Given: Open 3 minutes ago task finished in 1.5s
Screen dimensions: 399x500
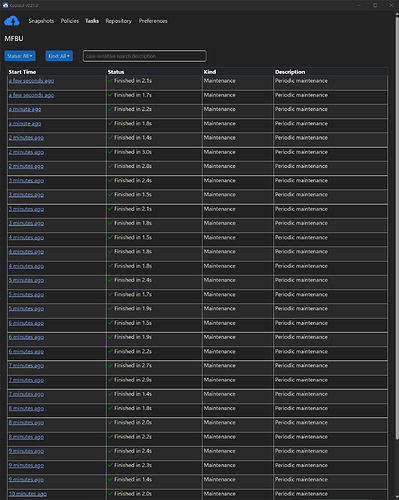Looking at the screenshot, I should point(26,195).
